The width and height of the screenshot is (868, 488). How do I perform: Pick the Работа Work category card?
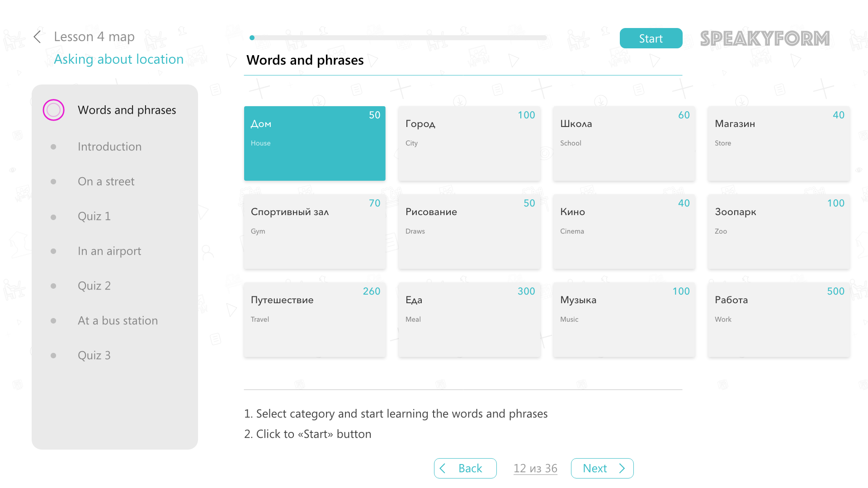click(x=778, y=320)
